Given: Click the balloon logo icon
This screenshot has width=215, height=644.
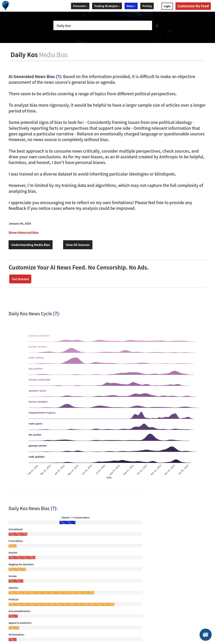Looking at the screenshot, I should pyautogui.click(x=6, y=6).
